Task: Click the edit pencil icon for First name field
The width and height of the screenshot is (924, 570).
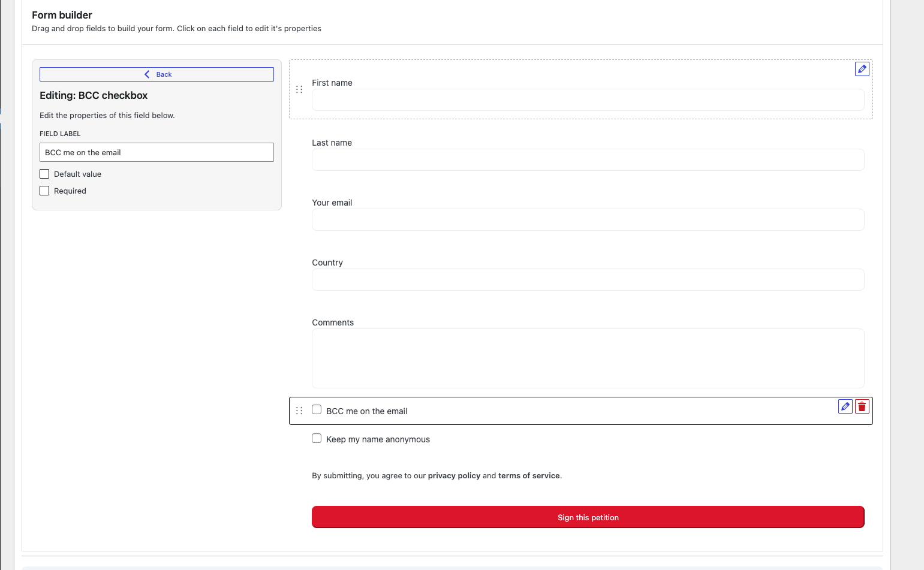Action: pyautogui.click(x=862, y=69)
